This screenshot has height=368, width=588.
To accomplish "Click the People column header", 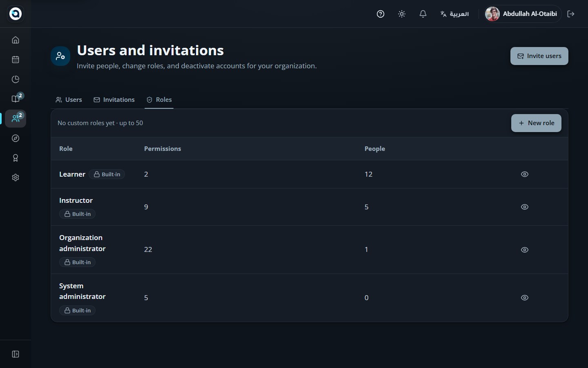I will point(375,149).
